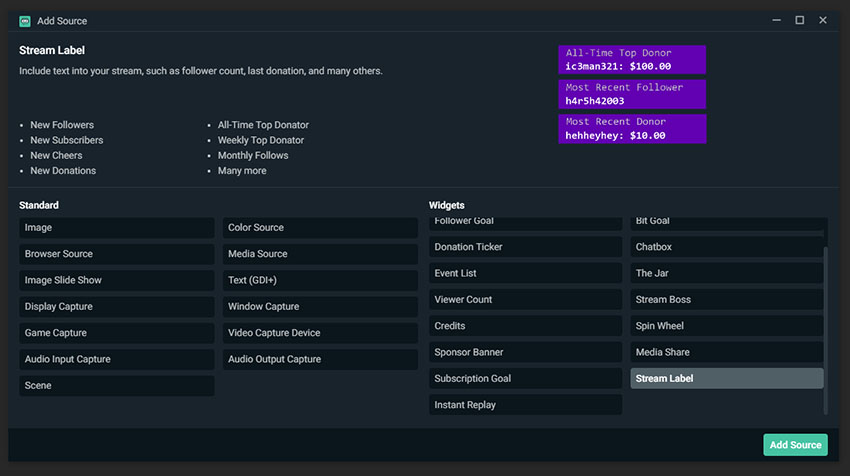Select the Image source
Image resolution: width=850 pixels, height=476 pixels.
(x=117, y=228)
